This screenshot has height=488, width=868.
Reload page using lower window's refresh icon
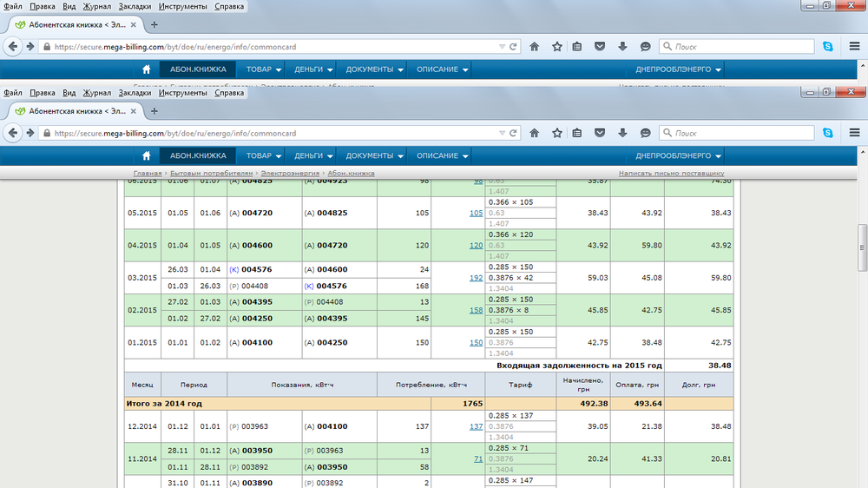pos(513,133)
